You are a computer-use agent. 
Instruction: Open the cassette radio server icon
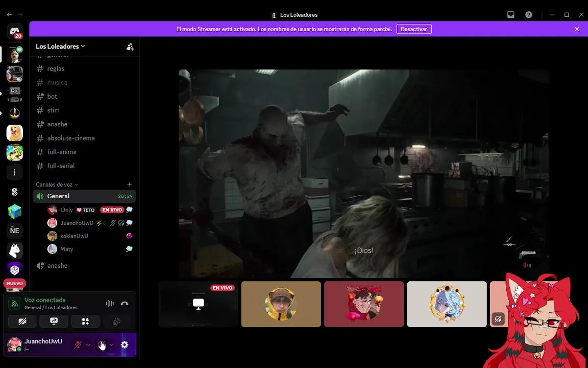(x=15, y=94)
